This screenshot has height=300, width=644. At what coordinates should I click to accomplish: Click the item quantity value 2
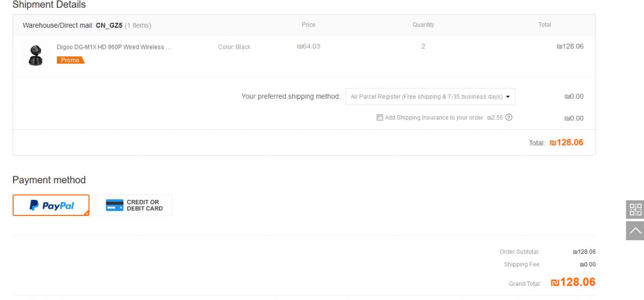[423, 46]
